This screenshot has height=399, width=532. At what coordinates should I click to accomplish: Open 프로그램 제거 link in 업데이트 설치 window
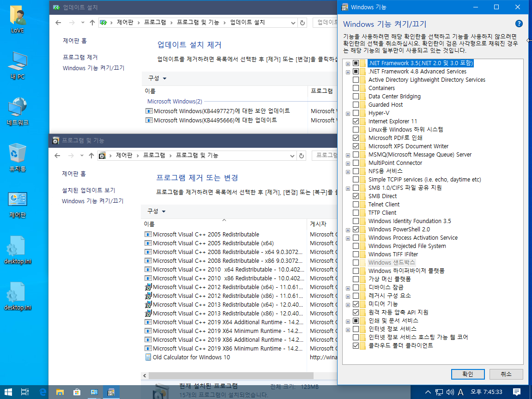[80, 57]
